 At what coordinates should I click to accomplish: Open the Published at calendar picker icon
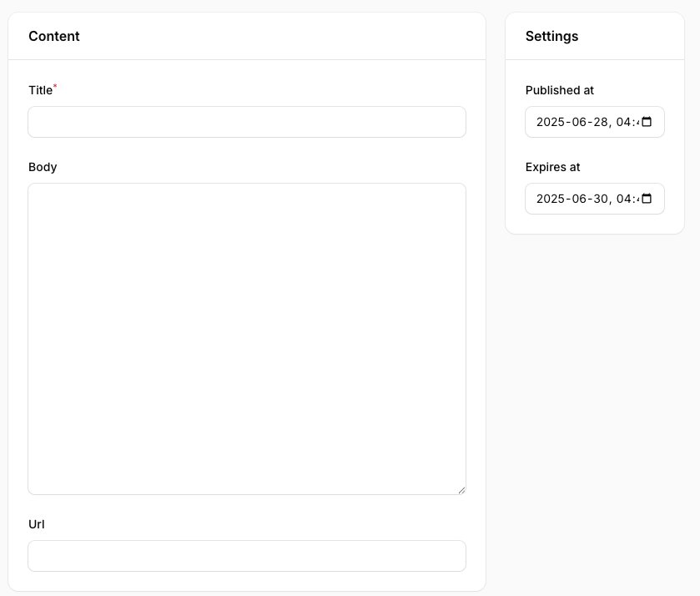click(647, 122)
